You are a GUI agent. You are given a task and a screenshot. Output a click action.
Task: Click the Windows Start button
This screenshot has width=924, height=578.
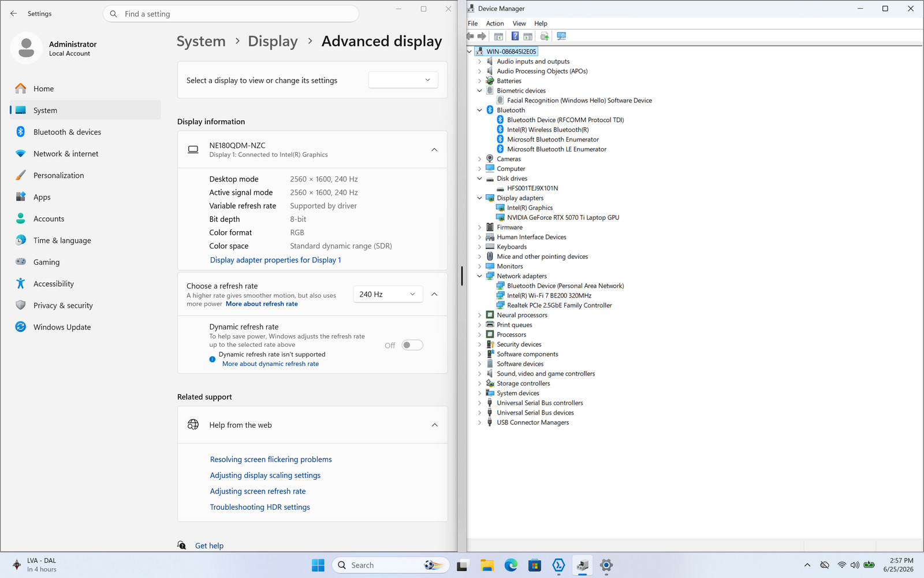pos(318,565)
